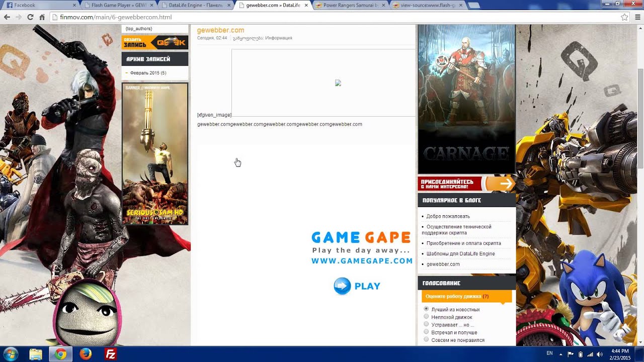The width and height of the screenshot is (644, 362).
Task: Click the blue arrow PLAY icon
Action: point(342,286)
